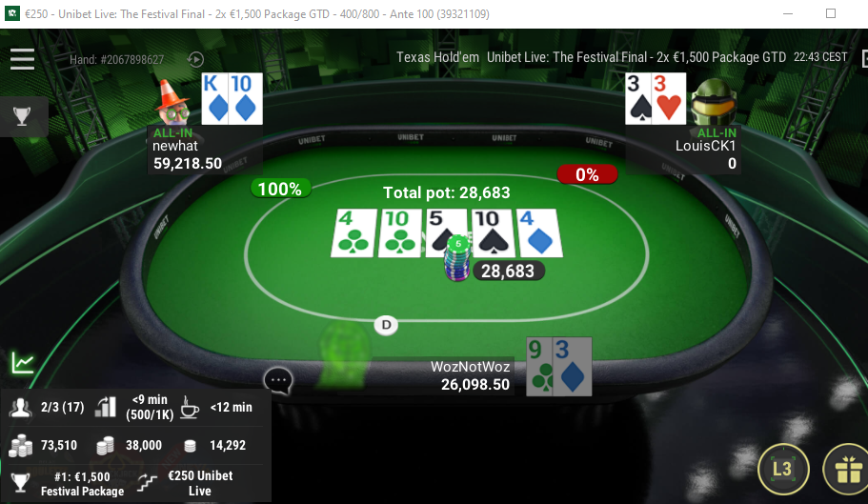Viewport: 868px width, 504px height.
Task: Click WozNotWoz's folded hole cards
Action: tap(558, 366)
